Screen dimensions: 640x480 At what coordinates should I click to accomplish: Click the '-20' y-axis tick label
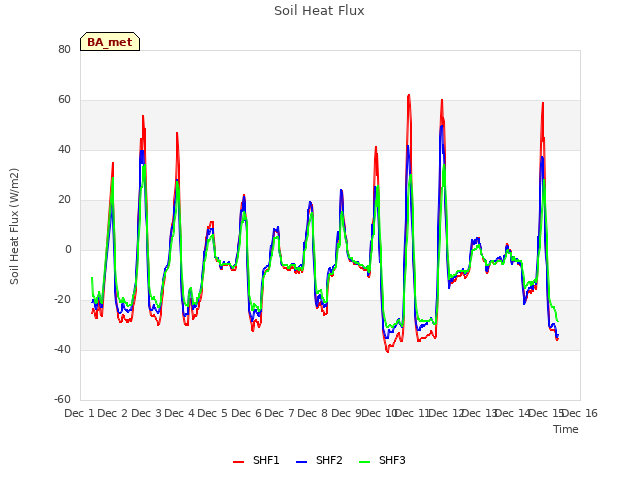(x=62, y=300)
